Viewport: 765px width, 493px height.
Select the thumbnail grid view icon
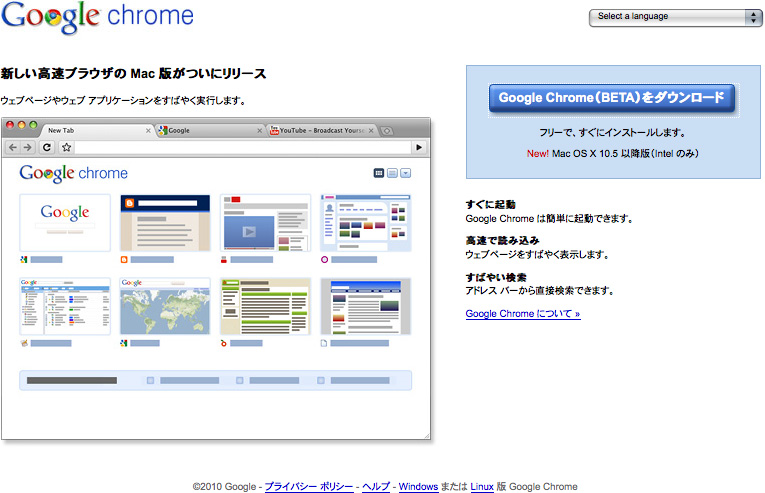click(x=379, y=173)
